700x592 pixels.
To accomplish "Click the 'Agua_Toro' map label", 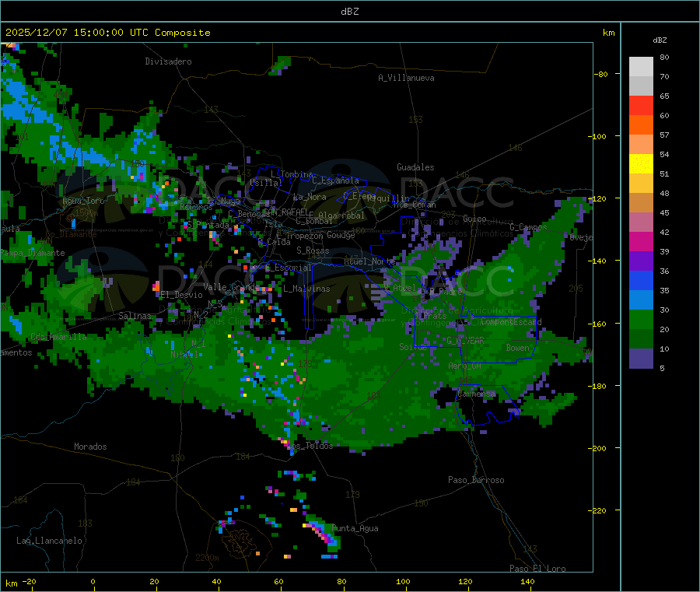I will (x=83, y=201).
